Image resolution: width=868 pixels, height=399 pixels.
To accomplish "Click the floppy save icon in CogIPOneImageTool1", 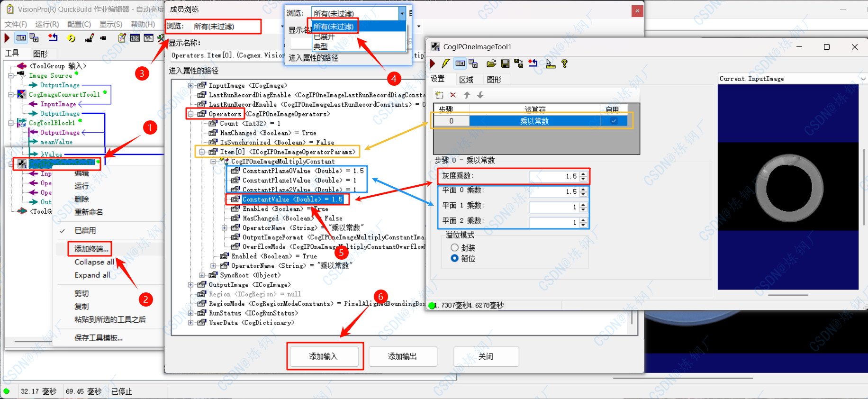I will pyautogui.click(x=505, y=63).
